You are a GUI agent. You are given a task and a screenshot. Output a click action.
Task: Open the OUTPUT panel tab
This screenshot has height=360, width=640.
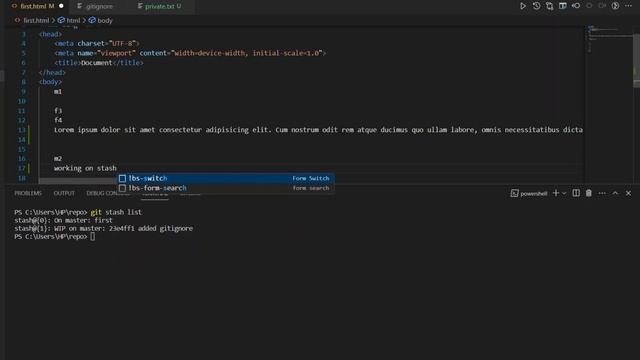pos(64,193)
